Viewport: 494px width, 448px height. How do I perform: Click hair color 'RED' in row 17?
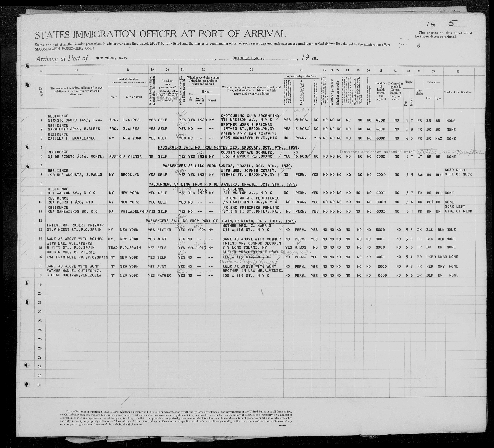click(x=430, y=266)
